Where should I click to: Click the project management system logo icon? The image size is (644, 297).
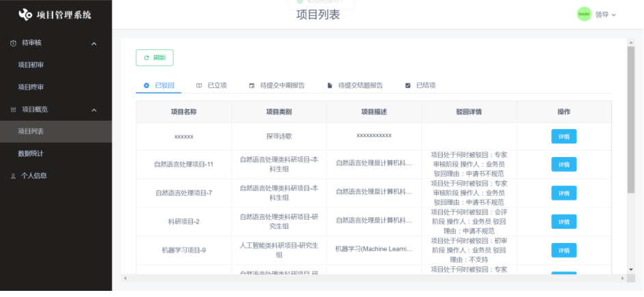(x=25, y=15)
